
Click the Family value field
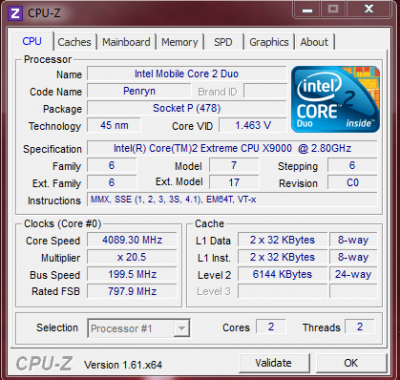(x=112, y=165)
